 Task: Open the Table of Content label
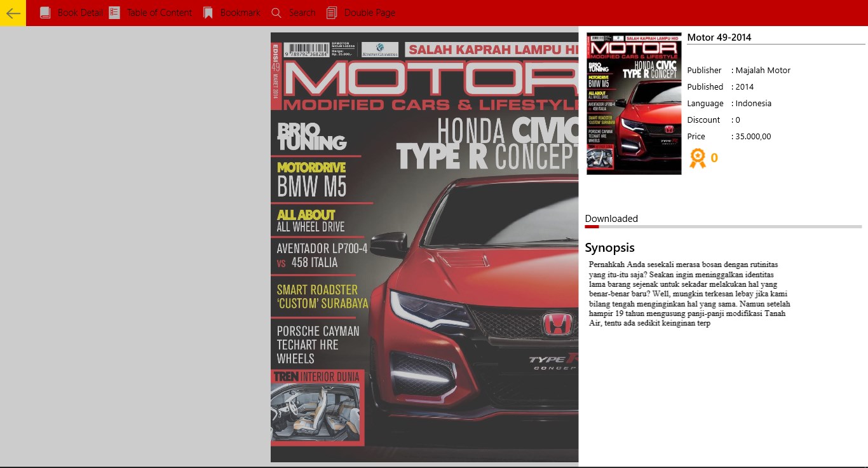click(x=159, y=13)
